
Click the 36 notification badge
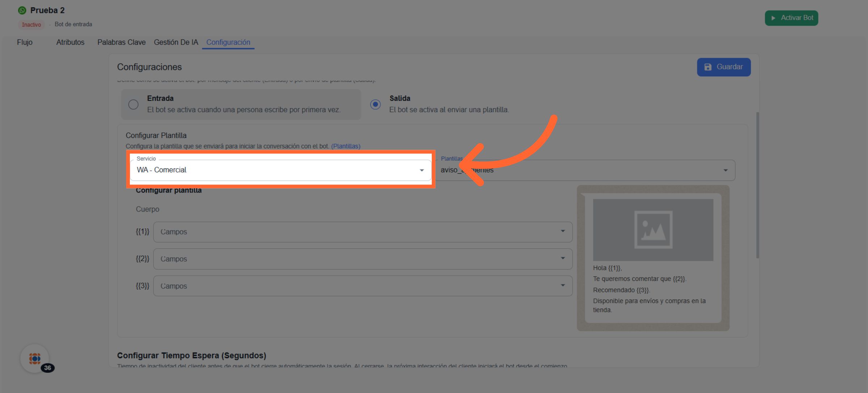[x=48, y=368]
